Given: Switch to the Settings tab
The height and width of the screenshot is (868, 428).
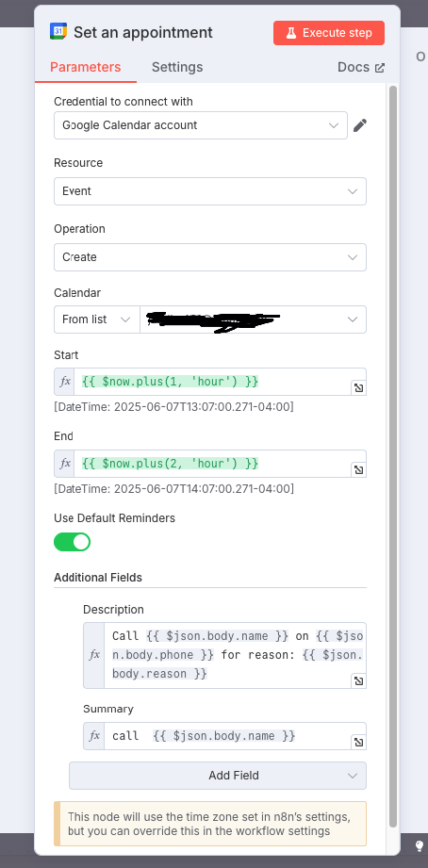Looking at the screenshot, I should (177, 67).
